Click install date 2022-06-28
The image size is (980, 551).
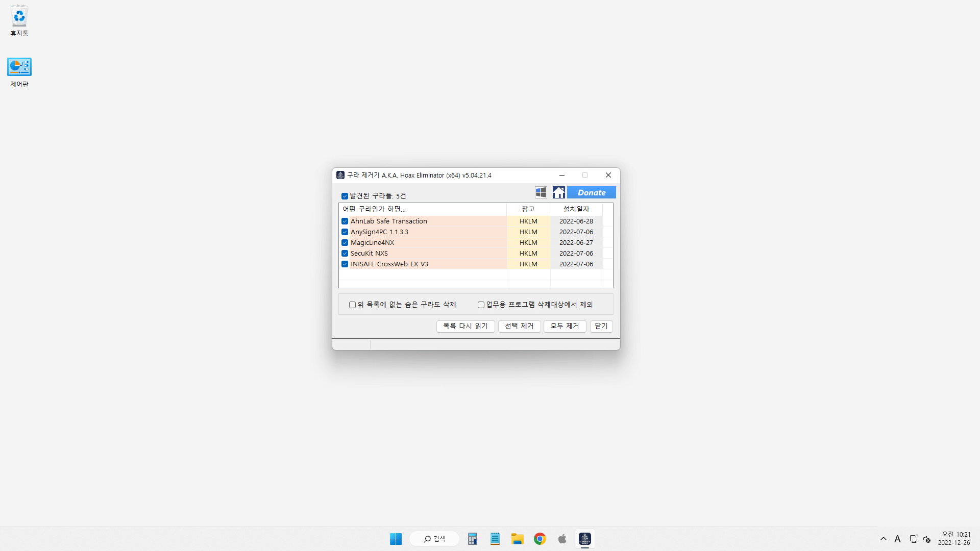tap(576, 221)
